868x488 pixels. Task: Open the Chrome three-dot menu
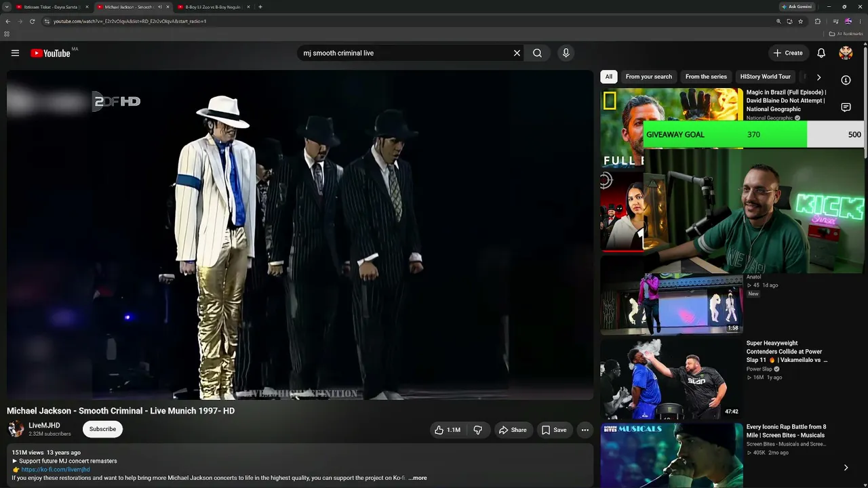coord(860,21)
